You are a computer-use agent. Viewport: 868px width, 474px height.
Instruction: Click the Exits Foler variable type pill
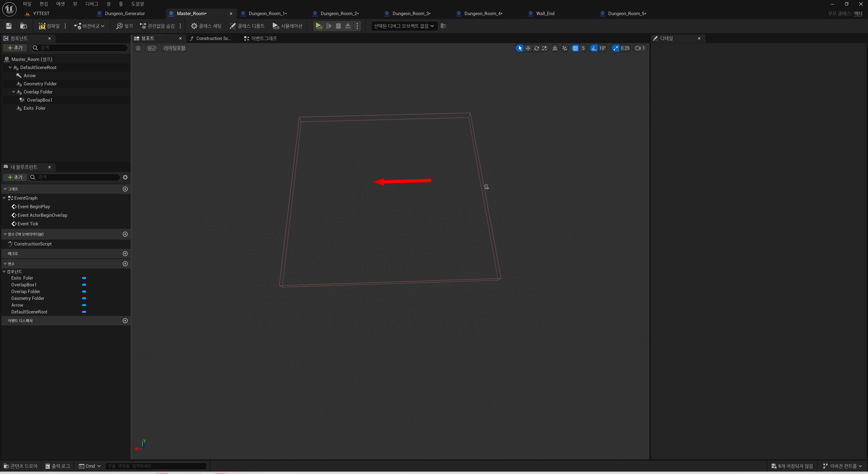click(84, 278)
